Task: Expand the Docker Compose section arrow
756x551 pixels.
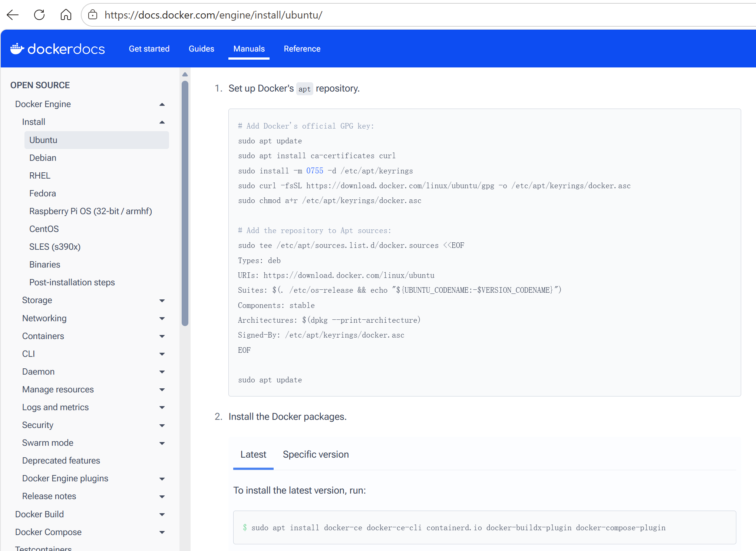Action: point(162,532)
